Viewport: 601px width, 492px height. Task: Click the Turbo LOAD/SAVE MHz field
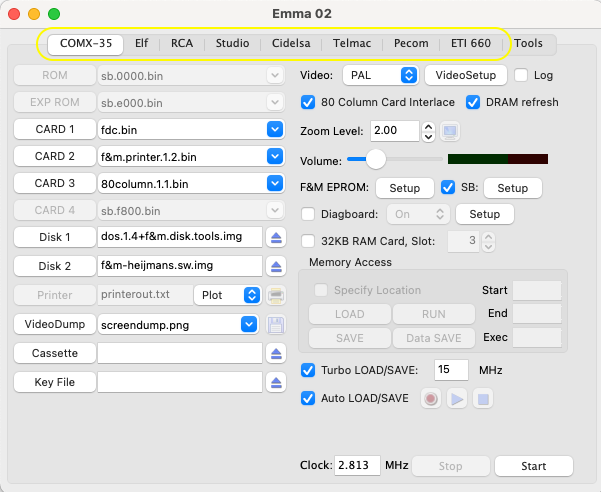(x=451, y=370)
